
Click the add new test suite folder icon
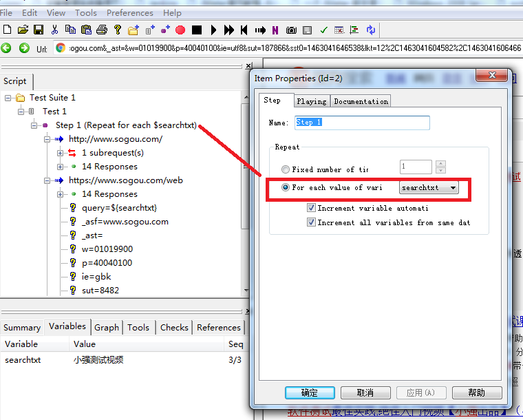134,30
